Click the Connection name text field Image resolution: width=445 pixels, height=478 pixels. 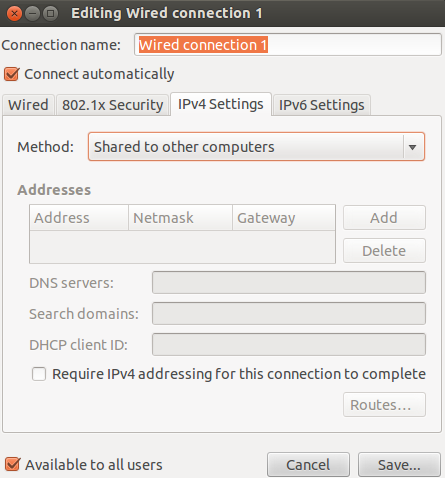tap(288, 45)
